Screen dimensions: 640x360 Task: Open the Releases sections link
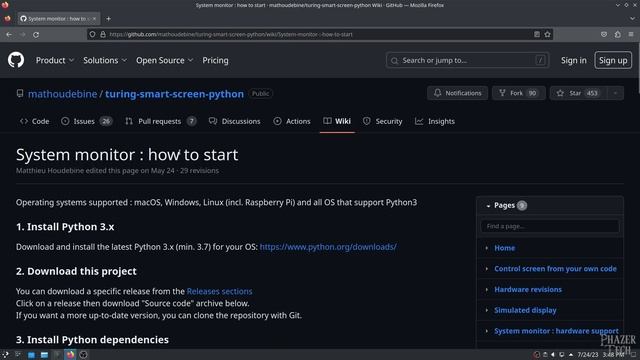[219, 291]
